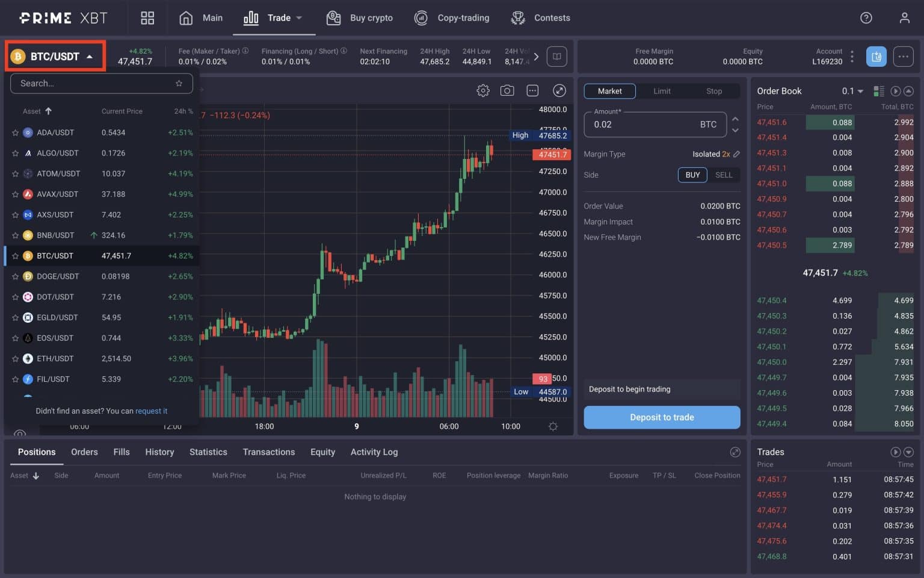This screenshot has height=578, width=924.
Task: Open the History tab
Action: coord(159,452)
